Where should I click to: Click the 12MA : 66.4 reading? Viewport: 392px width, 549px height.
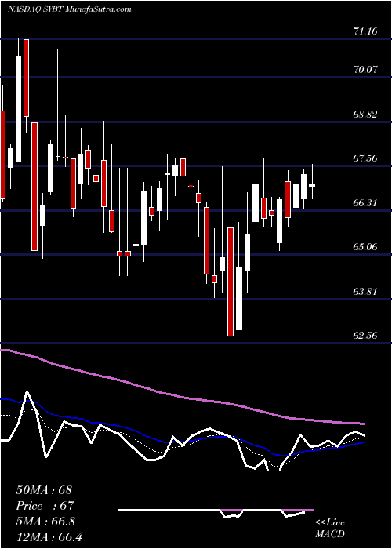coord(49,536)
